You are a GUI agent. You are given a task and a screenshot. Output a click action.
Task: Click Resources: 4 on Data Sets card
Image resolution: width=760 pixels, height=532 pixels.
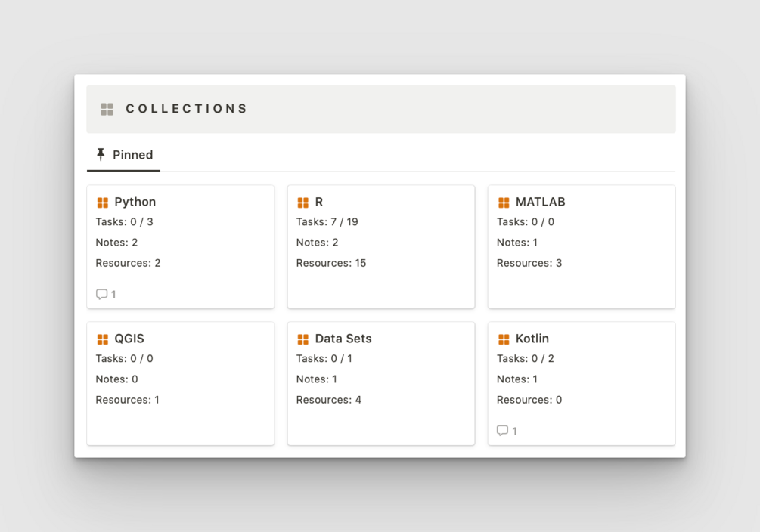pos(329,400)
